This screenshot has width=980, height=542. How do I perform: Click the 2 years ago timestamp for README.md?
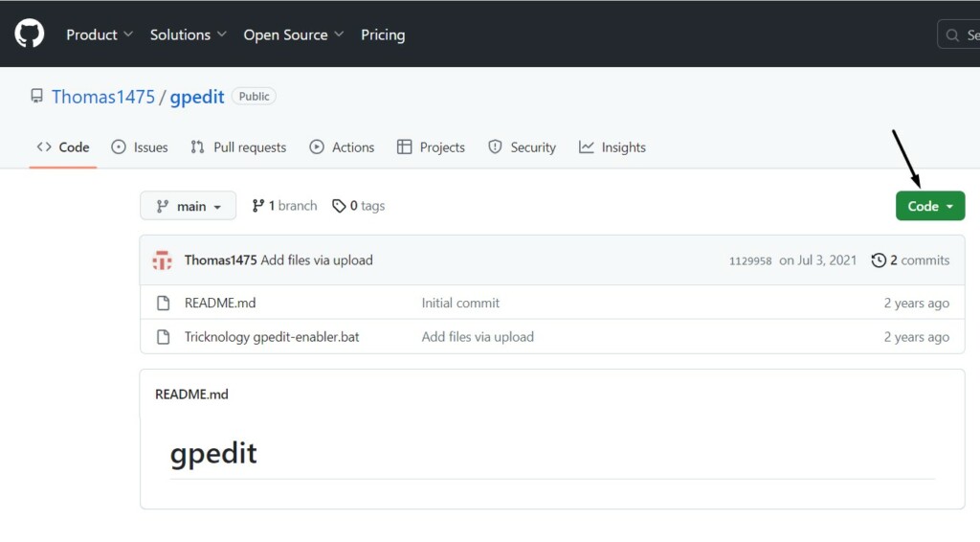pyautogui.click(x=916, y=304)
